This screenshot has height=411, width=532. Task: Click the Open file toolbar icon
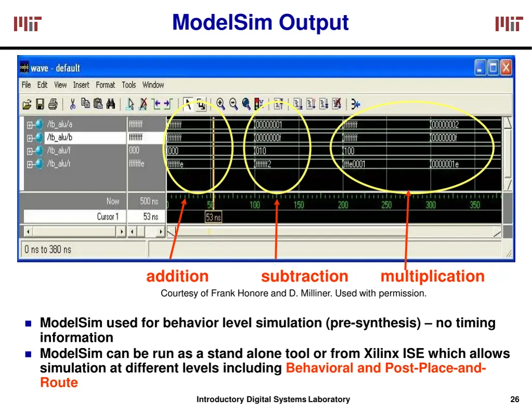[x=27, y=104]
